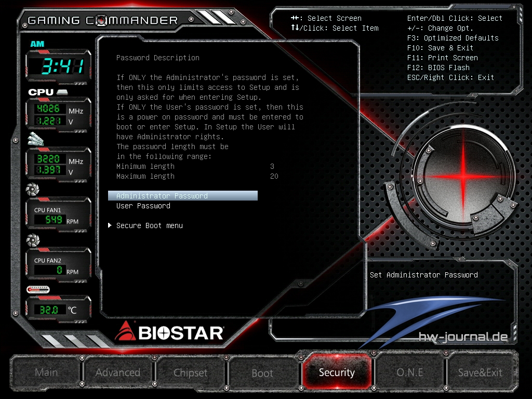This screenshot has height=399, width=532.
Task: Select User Password entry
Action: click(143, 206)
